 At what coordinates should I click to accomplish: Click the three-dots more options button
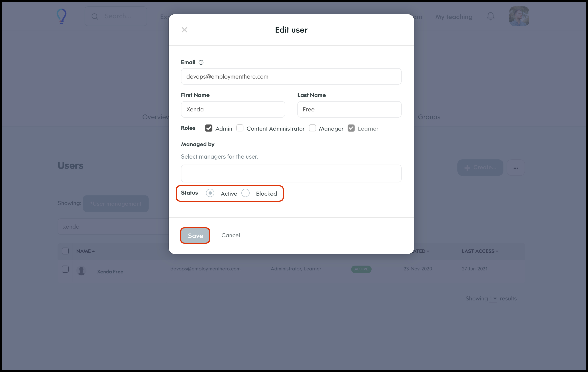515,168
